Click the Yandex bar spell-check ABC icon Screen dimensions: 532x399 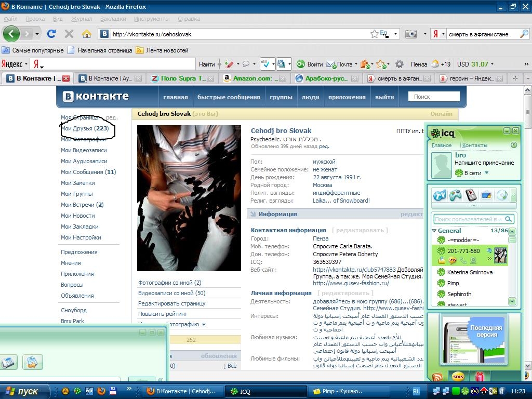pyautogui.click(x=264, y=64)
